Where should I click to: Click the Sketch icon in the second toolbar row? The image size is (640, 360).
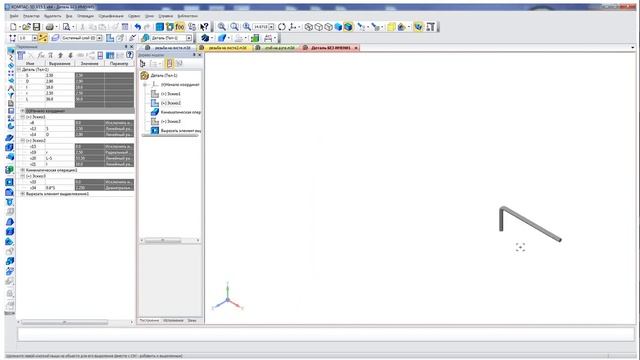pos(110,38)
